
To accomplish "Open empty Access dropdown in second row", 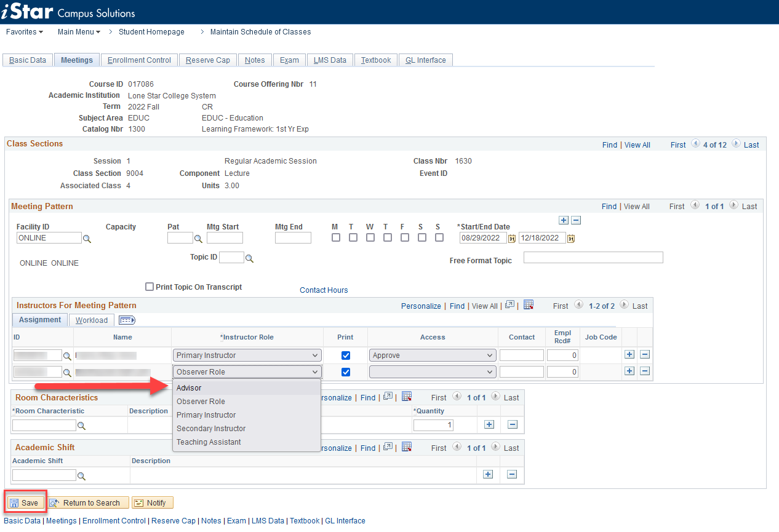I will click(433, 372).
